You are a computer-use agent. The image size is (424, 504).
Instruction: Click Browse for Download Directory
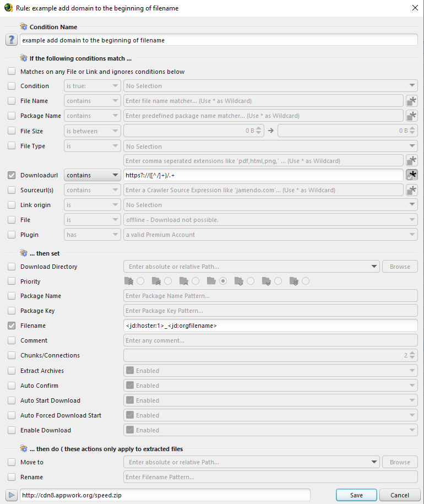pyautogui.click(x=400, y=267)
